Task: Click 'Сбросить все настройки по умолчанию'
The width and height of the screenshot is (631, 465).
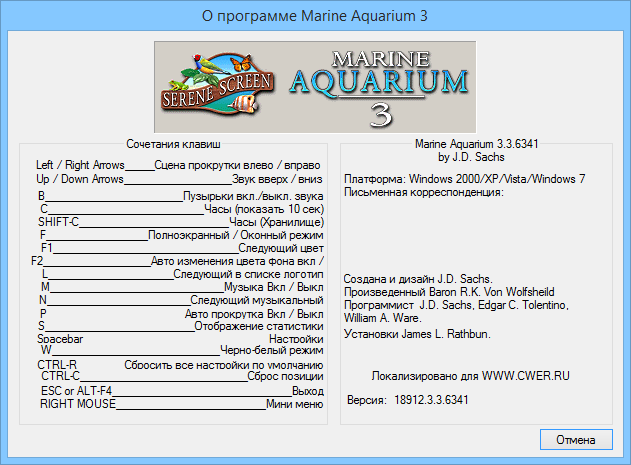Action: (x=224, y=365)
